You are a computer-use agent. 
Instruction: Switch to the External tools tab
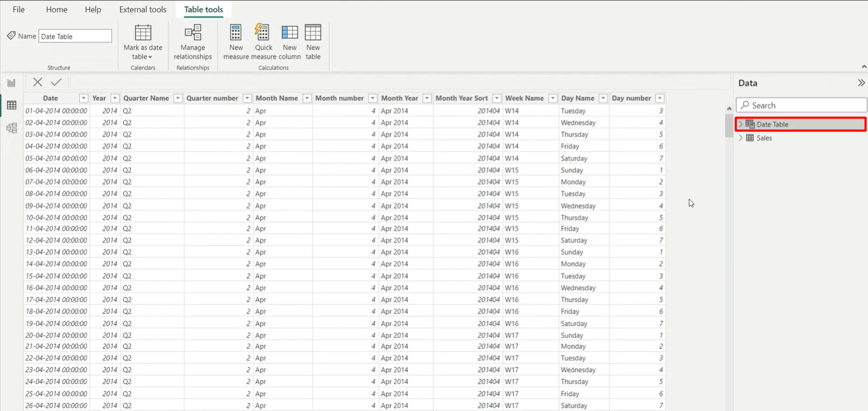pos(143,10)
